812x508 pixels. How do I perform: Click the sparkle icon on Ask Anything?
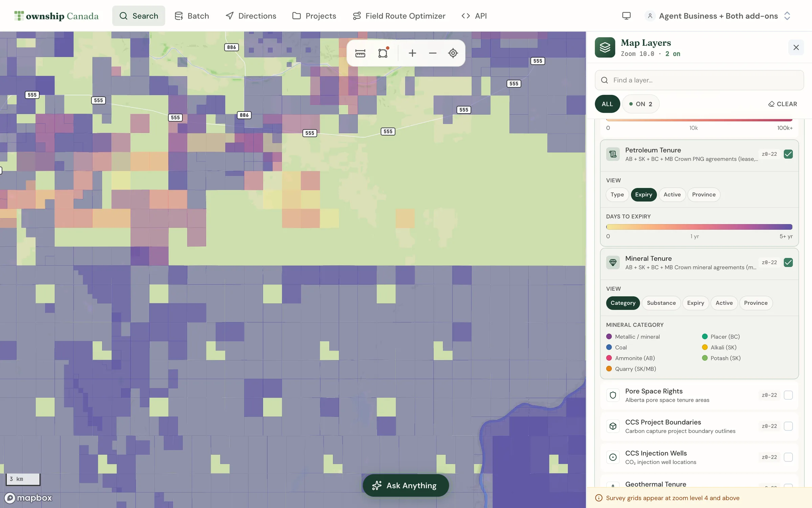[x=377, y=486]
